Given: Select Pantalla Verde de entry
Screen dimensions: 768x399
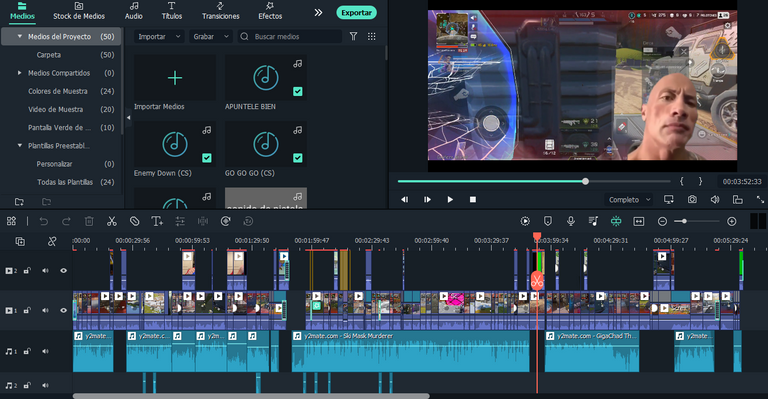Looking at the screenshot, I should coord(59,127).
